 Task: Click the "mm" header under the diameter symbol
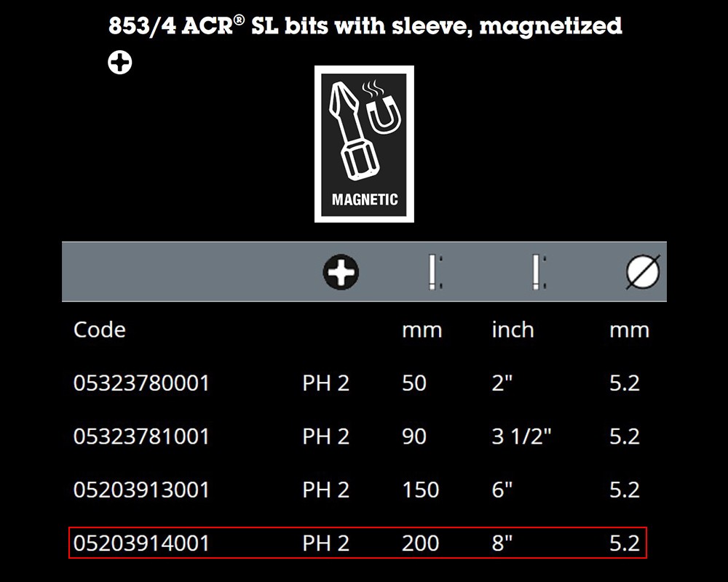pyautogui.click(x=629, y=330)
